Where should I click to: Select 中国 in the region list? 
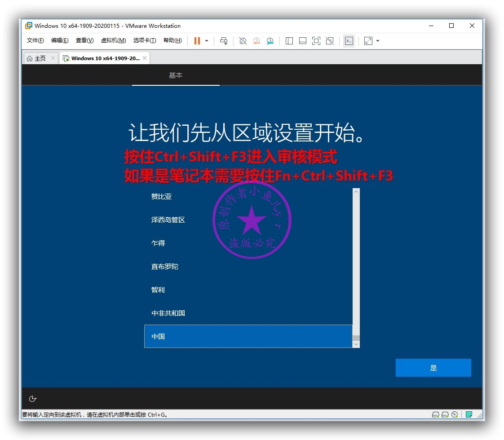pos(248,336)
